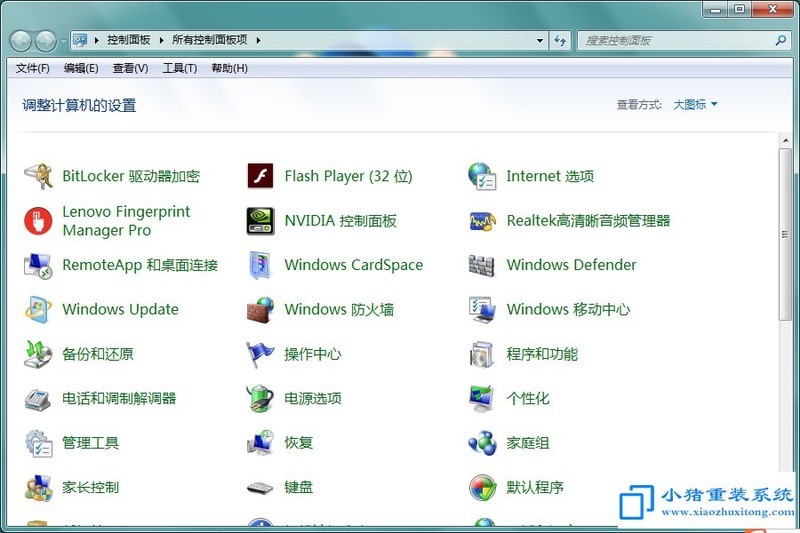The image size is (800, 533).
Task: Click the Windows 移动中心 icon
Action: [482, 310]
